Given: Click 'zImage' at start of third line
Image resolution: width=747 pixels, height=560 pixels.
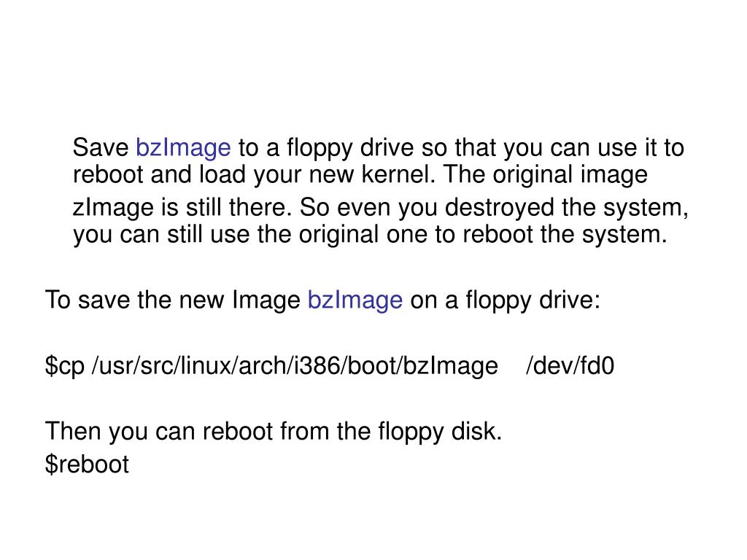Looking at the screenshot, I should pyautogui.click(x=113, y=209).
